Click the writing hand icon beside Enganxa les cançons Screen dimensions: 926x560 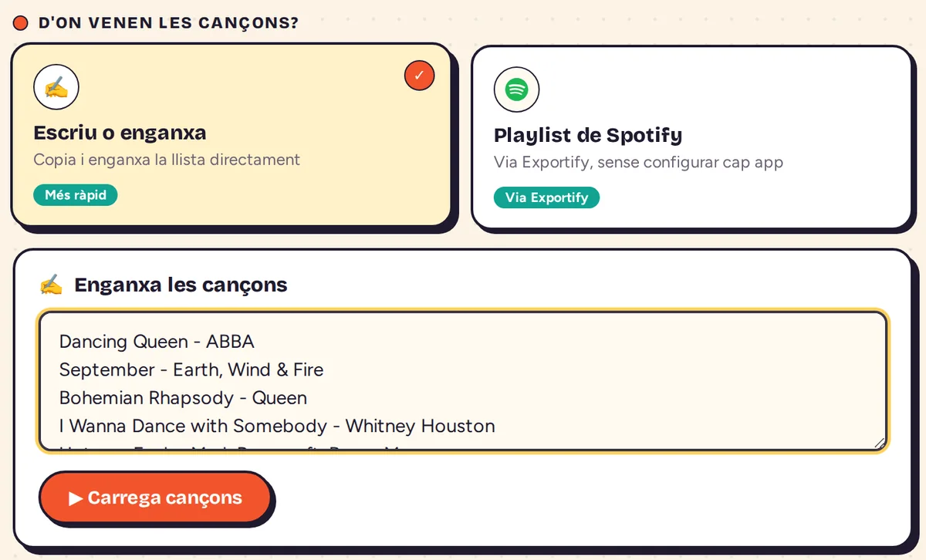point(51,285)
